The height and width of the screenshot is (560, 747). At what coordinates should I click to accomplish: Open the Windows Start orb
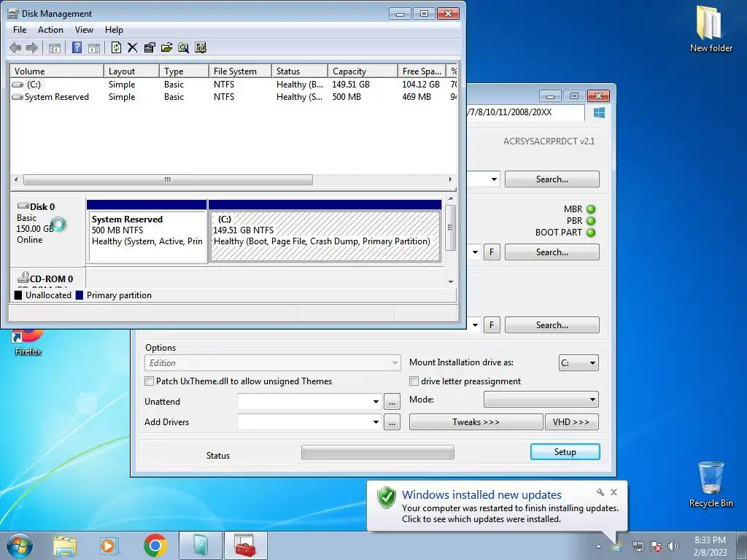click(20, 545)
